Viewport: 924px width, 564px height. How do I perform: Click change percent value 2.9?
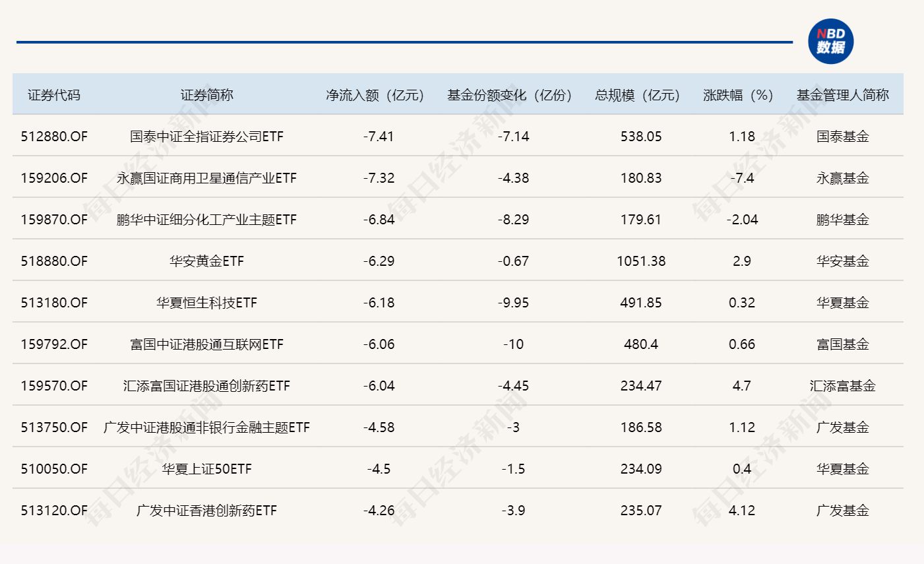(x=742, y=261)
